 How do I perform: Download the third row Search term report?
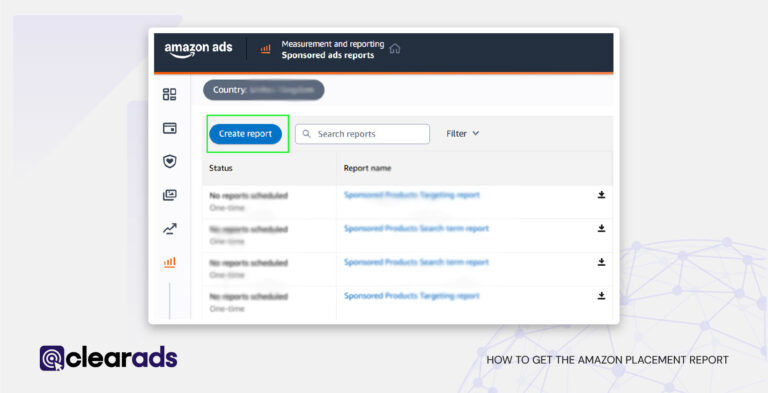tap(601, 262)
